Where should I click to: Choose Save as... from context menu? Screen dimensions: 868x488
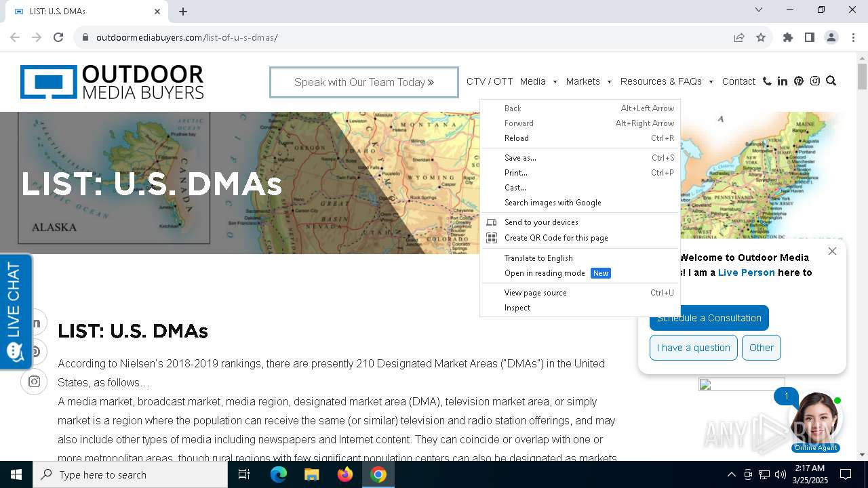tap(580, 158)
